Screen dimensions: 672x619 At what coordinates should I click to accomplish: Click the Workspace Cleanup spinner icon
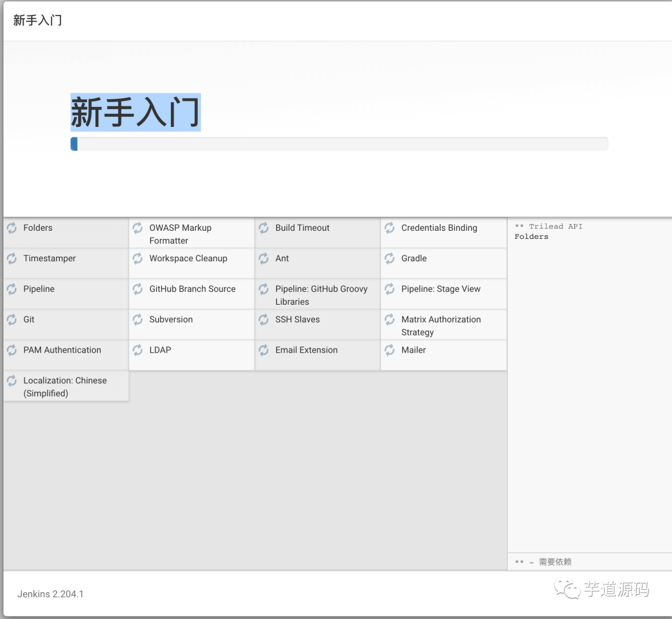click(x=138, y=258)
